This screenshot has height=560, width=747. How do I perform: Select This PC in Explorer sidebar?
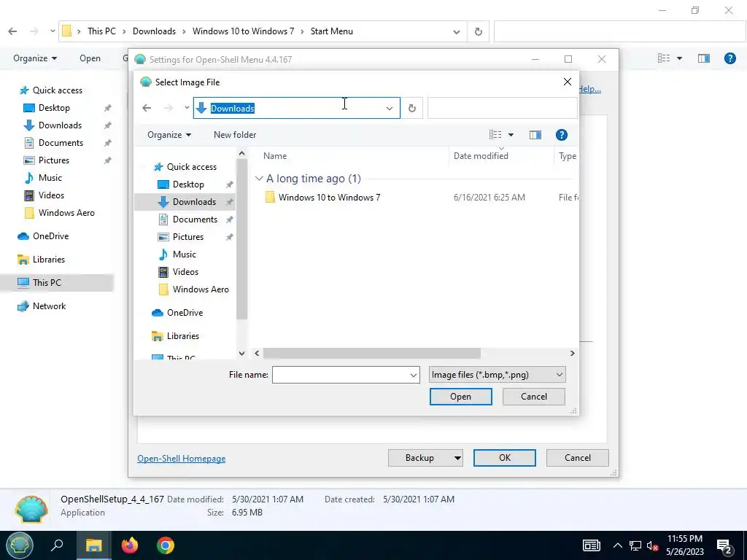pyautogui.click(x=47, y=282)
